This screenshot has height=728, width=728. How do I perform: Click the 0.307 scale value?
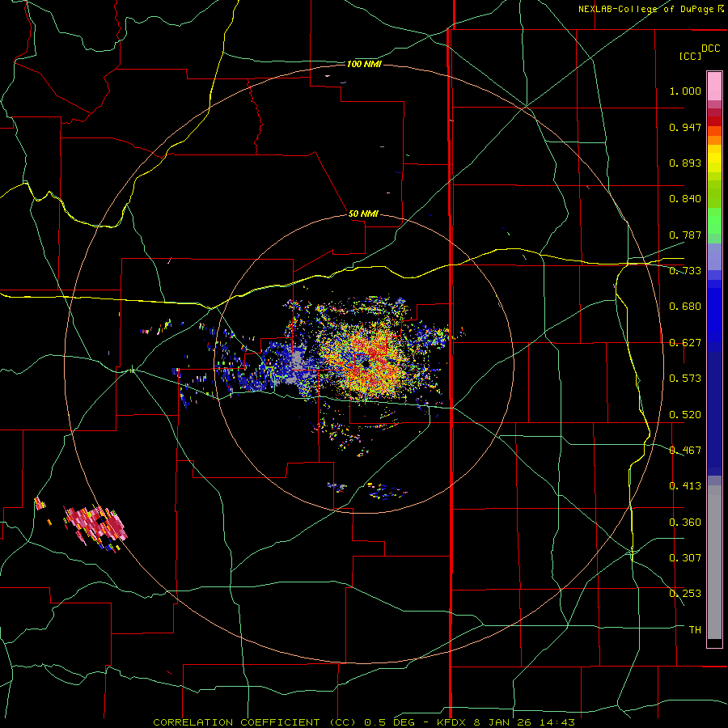point(685,558)
